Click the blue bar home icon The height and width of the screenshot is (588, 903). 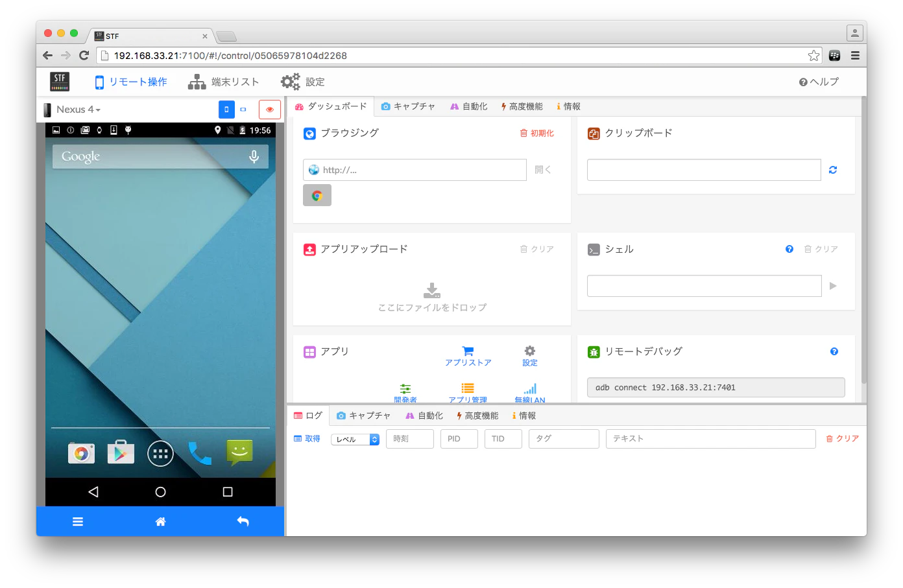161,521
